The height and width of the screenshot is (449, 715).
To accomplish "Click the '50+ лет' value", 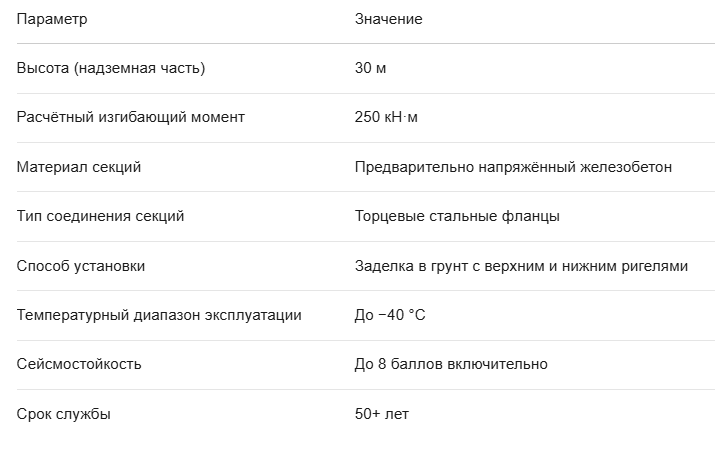I will point(382,414).
